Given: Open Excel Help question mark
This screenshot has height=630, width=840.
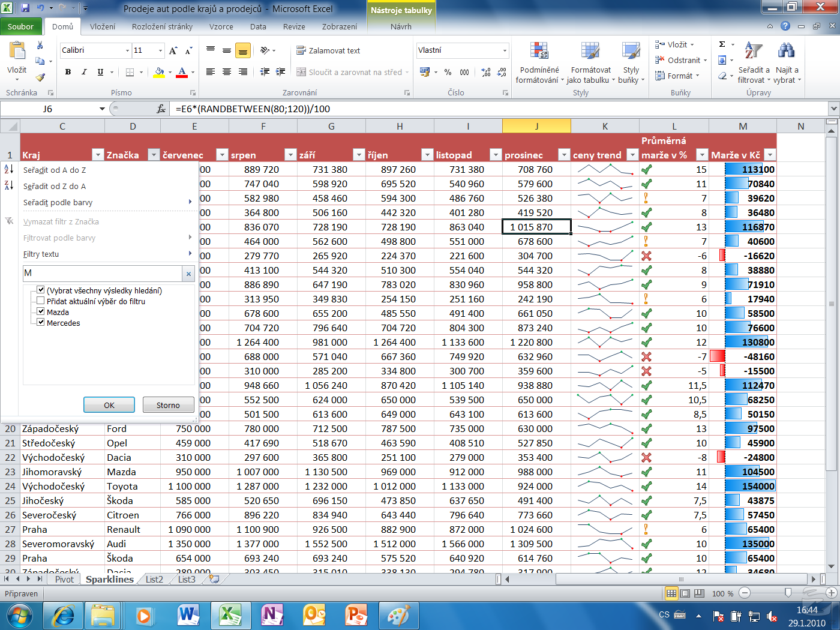Looking at the screenshot, I should [x=785, y=26].
